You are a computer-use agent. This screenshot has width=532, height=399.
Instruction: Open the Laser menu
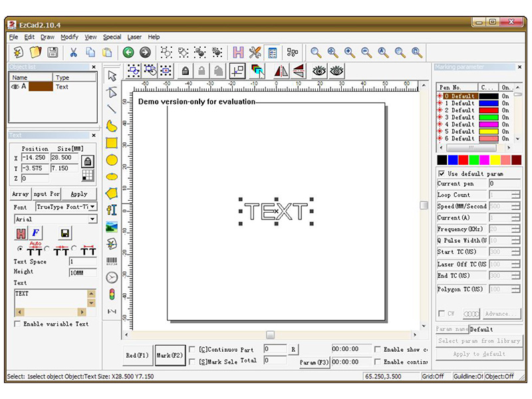tap(135, 37)
